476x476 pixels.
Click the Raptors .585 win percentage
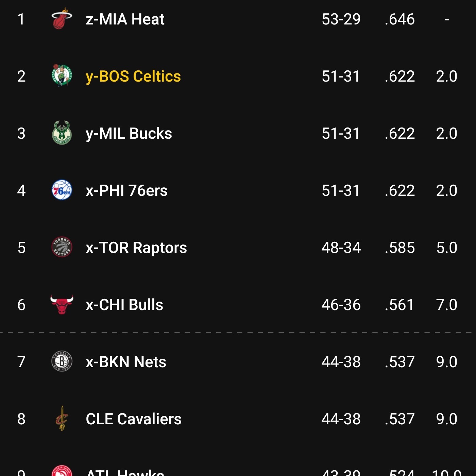click(400, 248)
